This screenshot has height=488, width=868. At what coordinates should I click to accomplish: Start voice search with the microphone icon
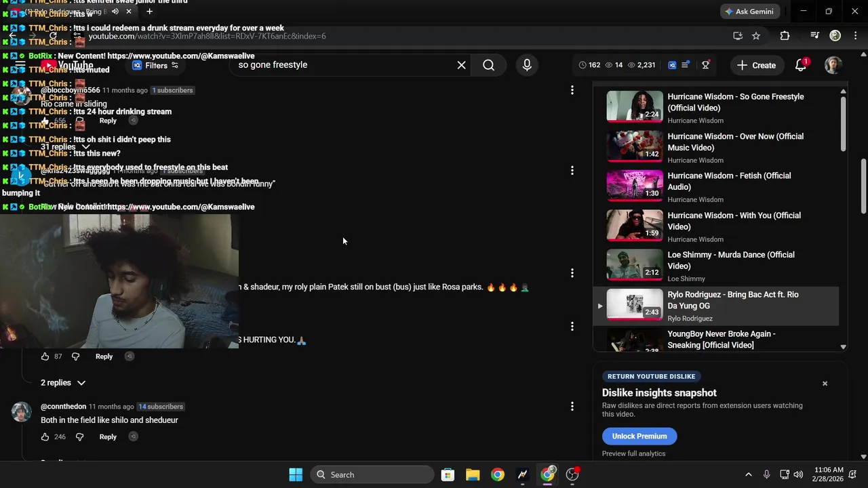[527, 65]
